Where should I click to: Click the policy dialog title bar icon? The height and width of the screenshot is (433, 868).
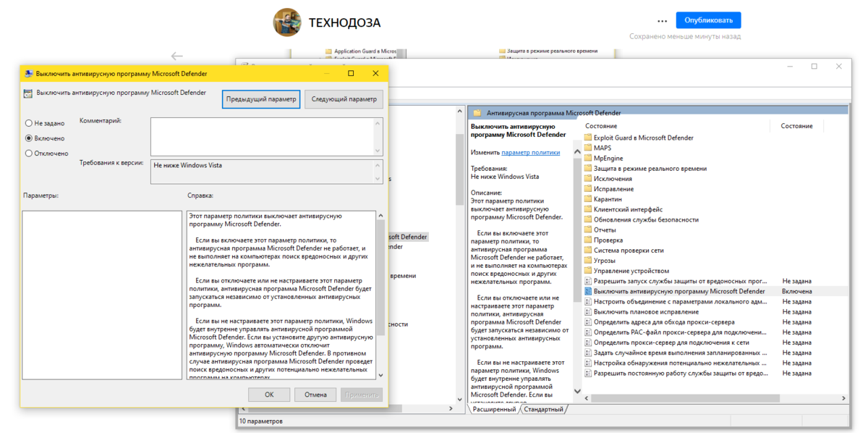tap(29, 73)
